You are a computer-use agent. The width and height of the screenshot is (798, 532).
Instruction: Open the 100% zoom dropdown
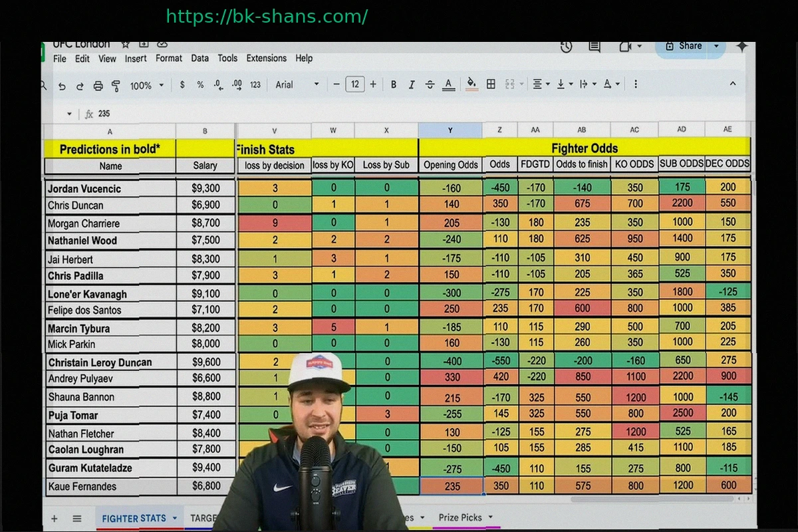[146, 86]
